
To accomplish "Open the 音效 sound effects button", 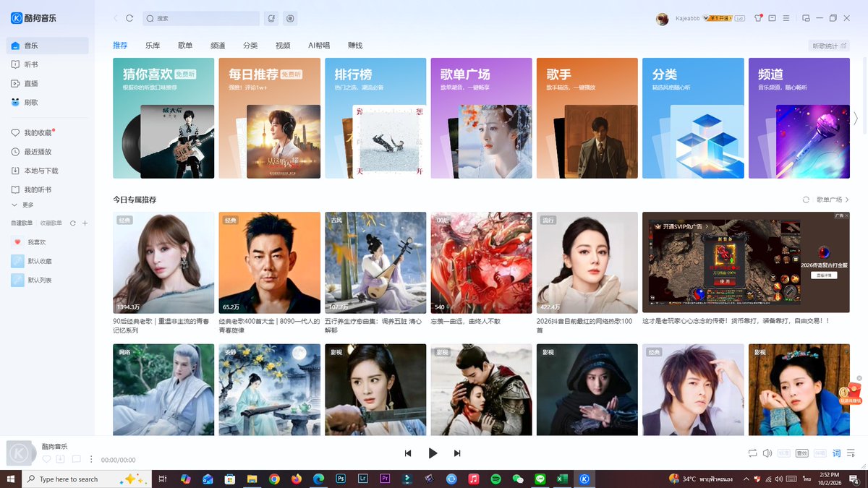I will click(x=801, y=453).
